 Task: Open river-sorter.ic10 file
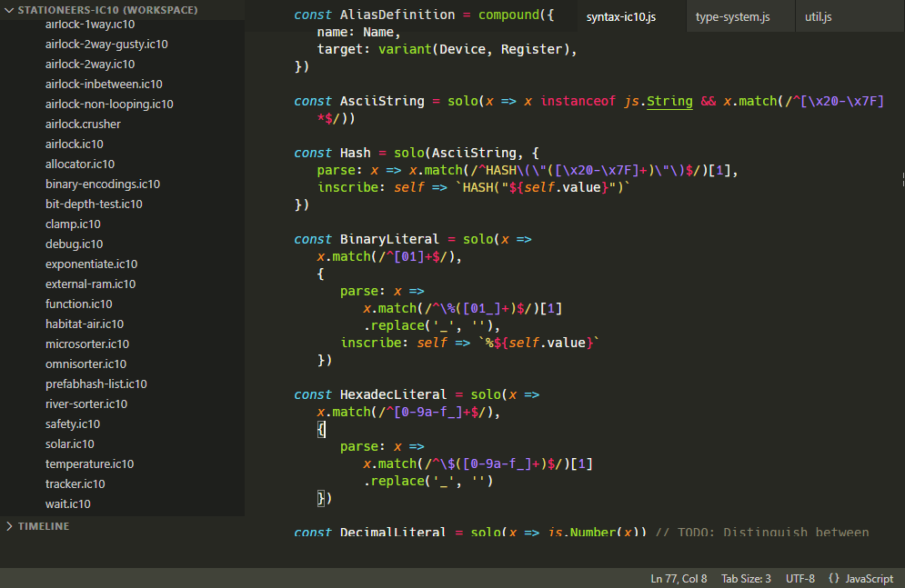click(86, 404)
